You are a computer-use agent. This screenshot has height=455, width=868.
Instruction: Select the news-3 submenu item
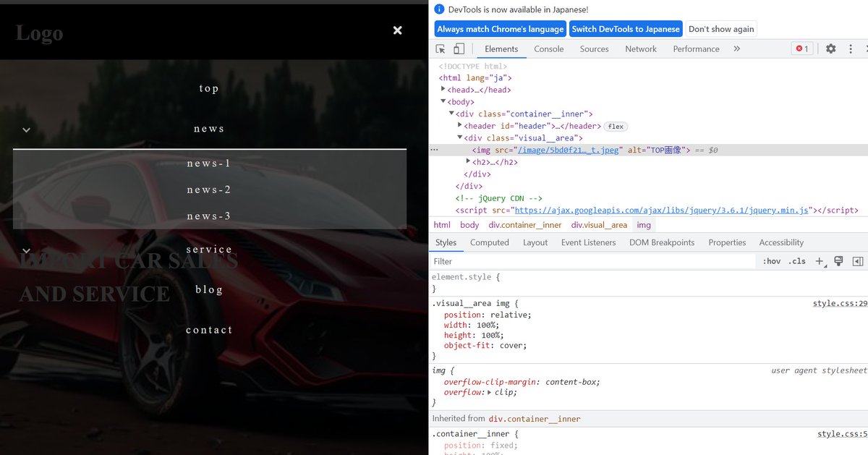tap(209, 216)
